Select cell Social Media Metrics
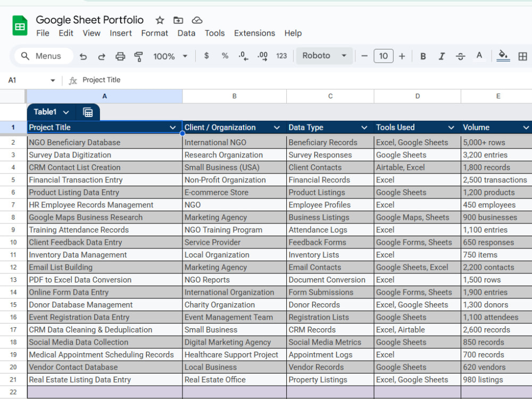The image size is (532, 399). coord(330,342)
